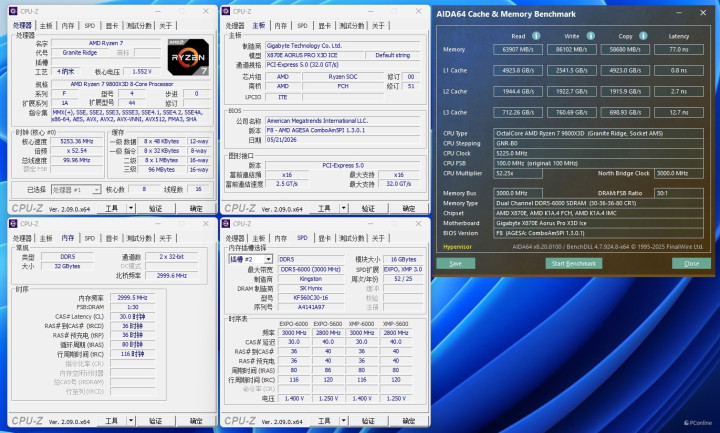Click CPU-Z title icon in mainboard window
Viewport: 720px width, 433px height.
click(225, 11)
